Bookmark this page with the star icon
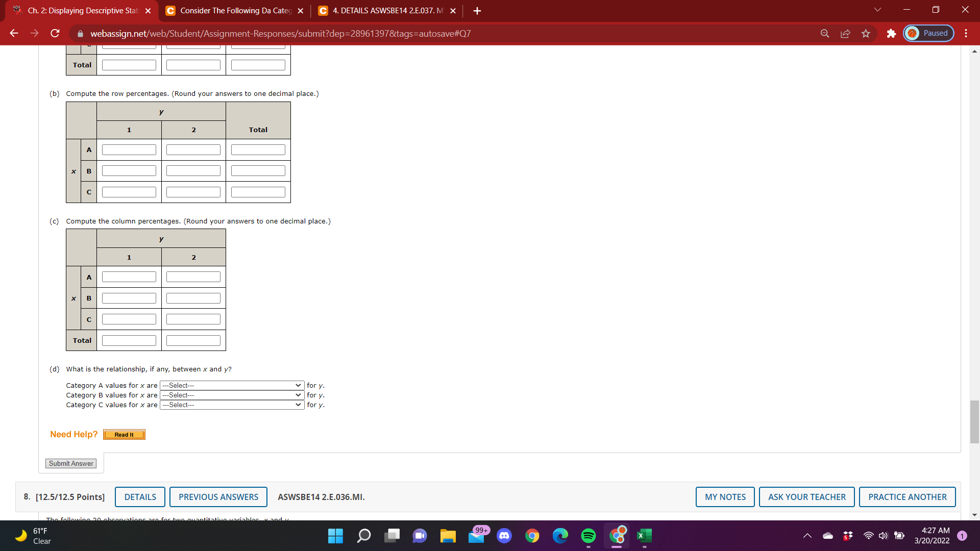Viewport: 980px width, 551px height. [x=866, y=34]
